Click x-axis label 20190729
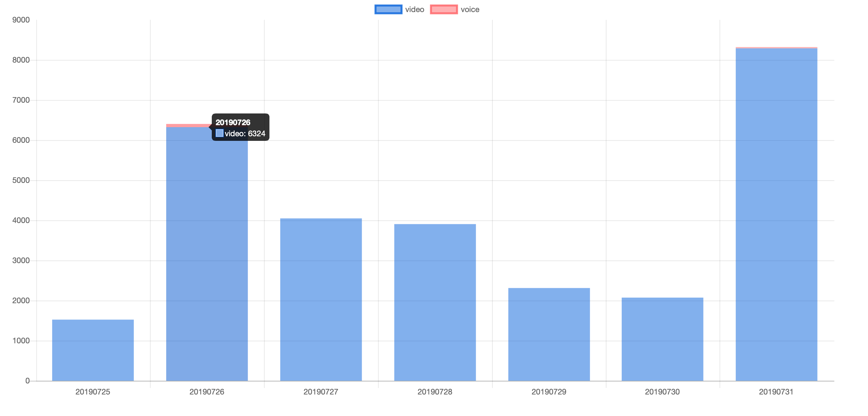Image resolution: width=868 pixels, height=416 pixels. (x=549, y=392)
